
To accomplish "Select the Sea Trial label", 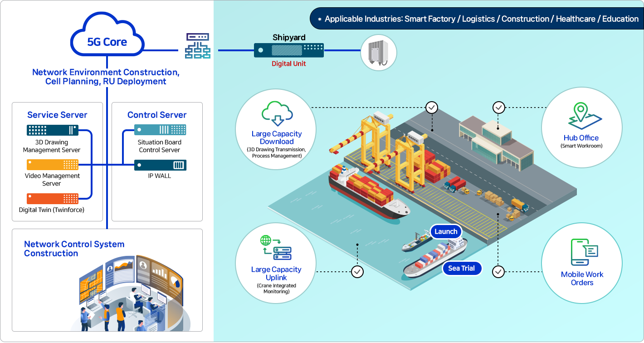I will tap(461, 268).
